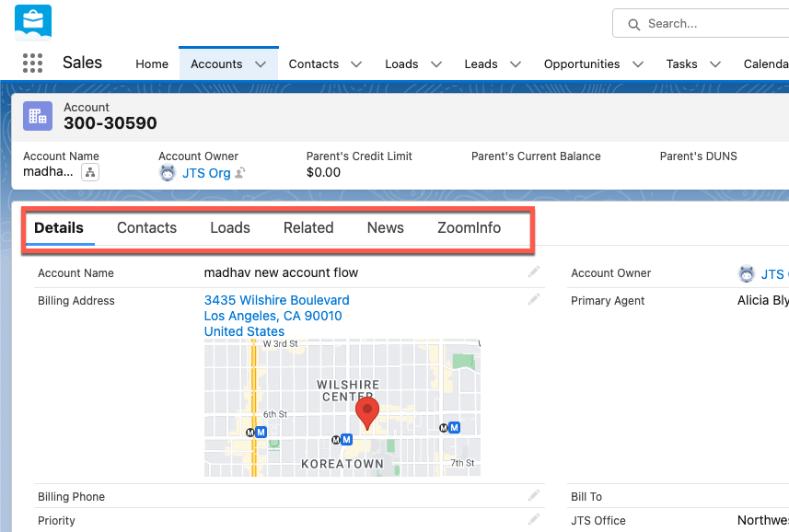789x532 pixels.
Task: Edit Priority pencil icon
Action: click(x=533, y=519)
